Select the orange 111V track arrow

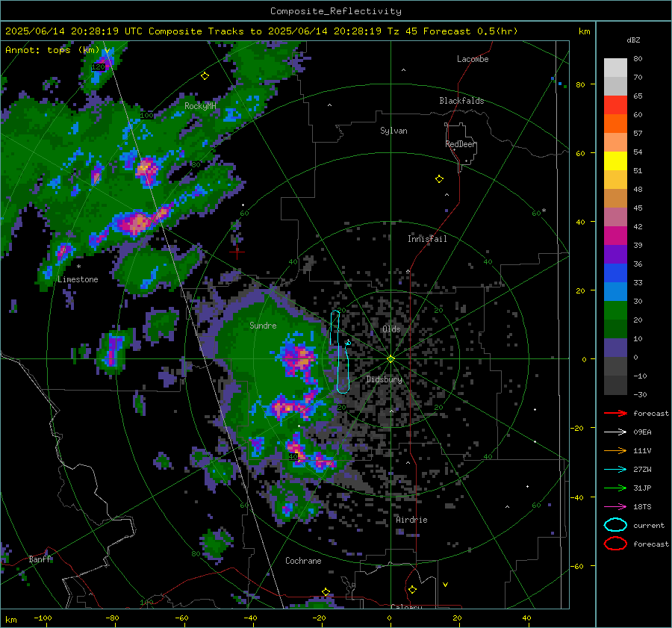(x=615, y=450)
